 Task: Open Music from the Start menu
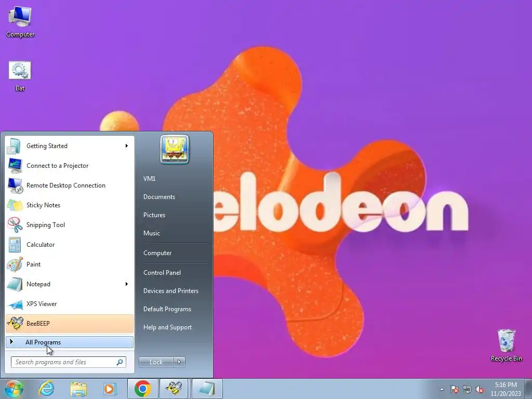(151, 233)
